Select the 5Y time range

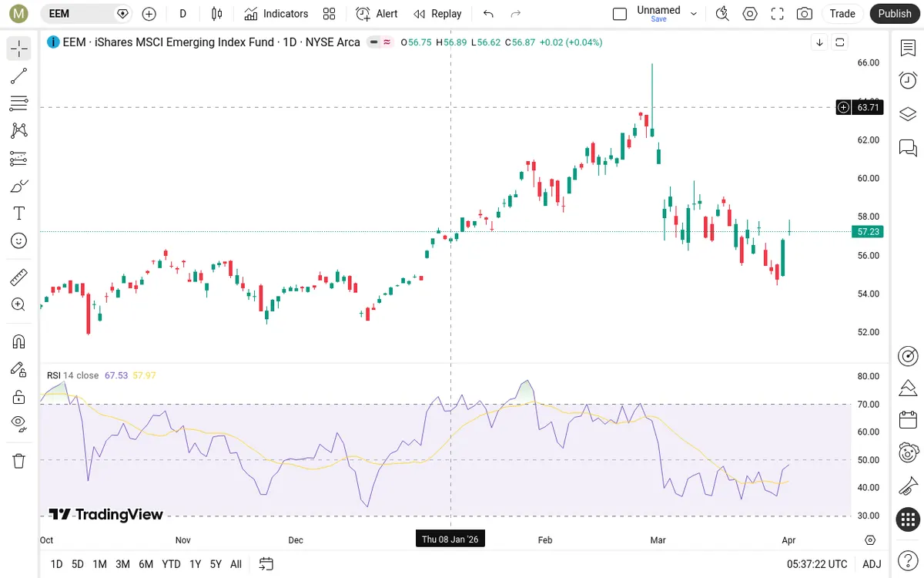[216, 564]
